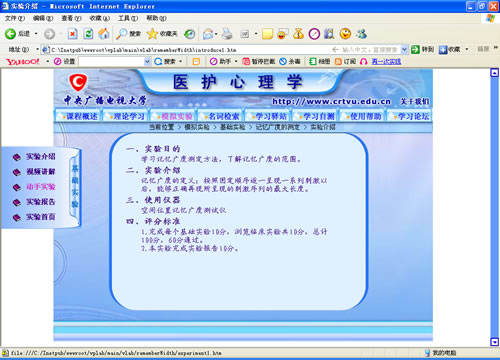The height and width of the screenshot is (360, 500).
Task: Click the Stop loading icon
Action: [x=73, y=34]
